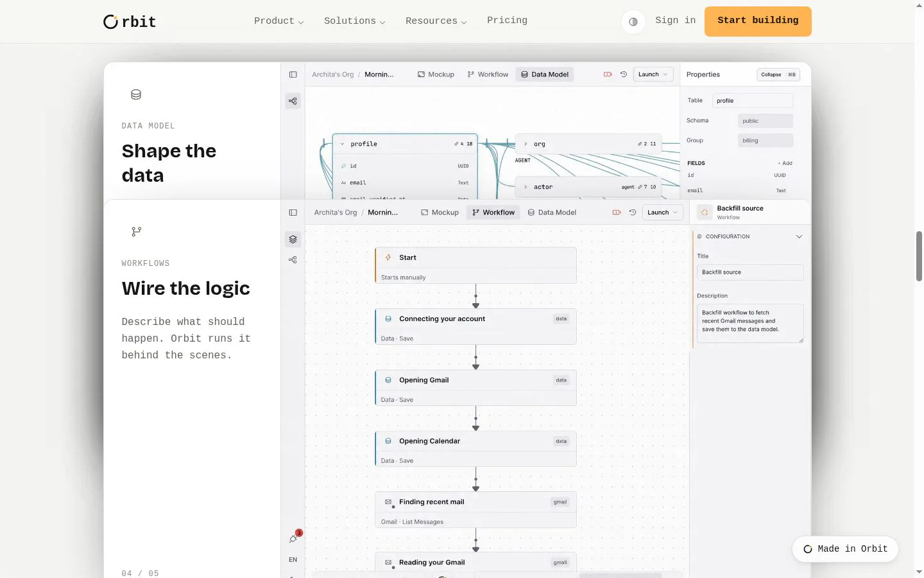Collapse the CONFIGURATION section chevron
The height and width of the screenshot is (578, 924).
pos(799,236)
